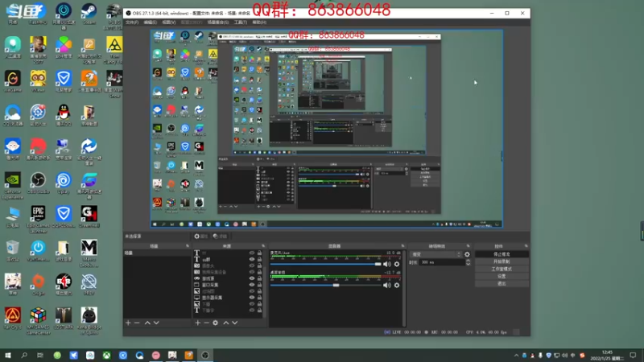
Task: Toggle visibility of 视频采集设备 source
Action: coord(252,272)
